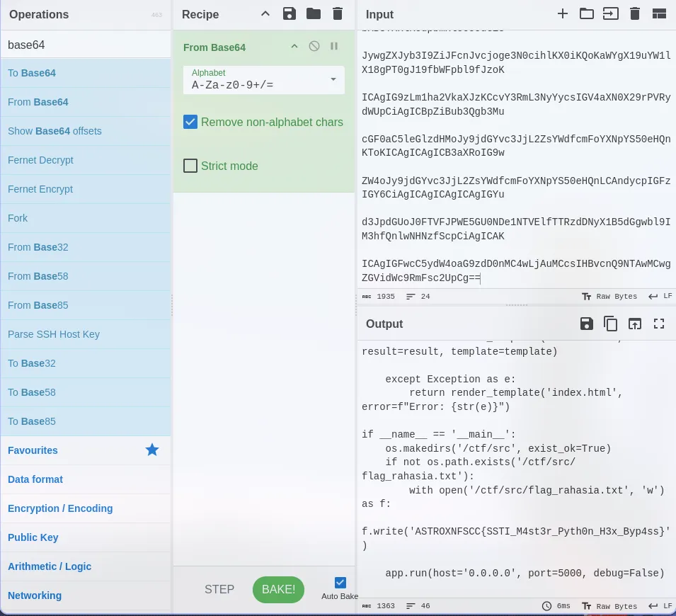
Task: Add a new input tab
Action: coord(563,14)
